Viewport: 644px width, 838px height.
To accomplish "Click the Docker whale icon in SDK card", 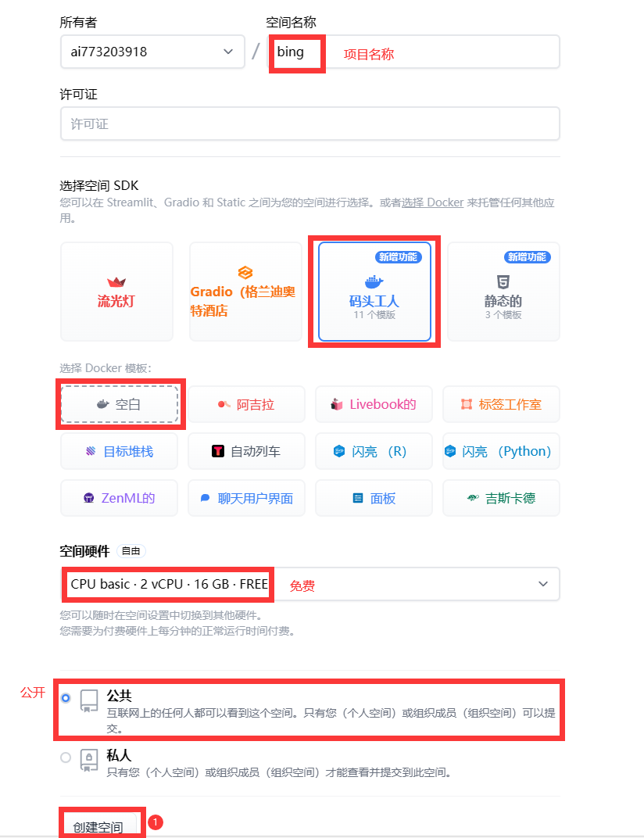I will click(x=374, y=281).
